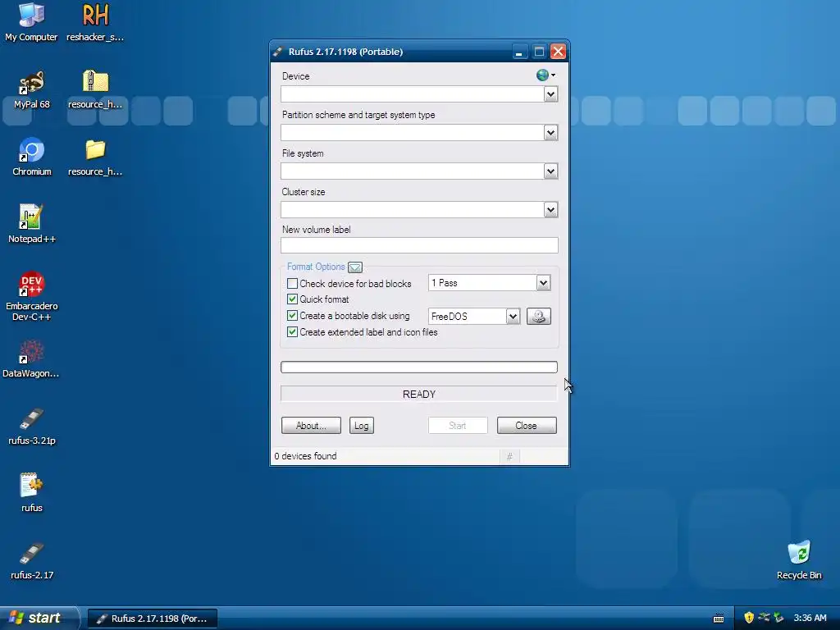Image resolution: width=840 pixels, height=630 pixels.
Task: Uncheck the Quick format option
Action: click(293, 299)
